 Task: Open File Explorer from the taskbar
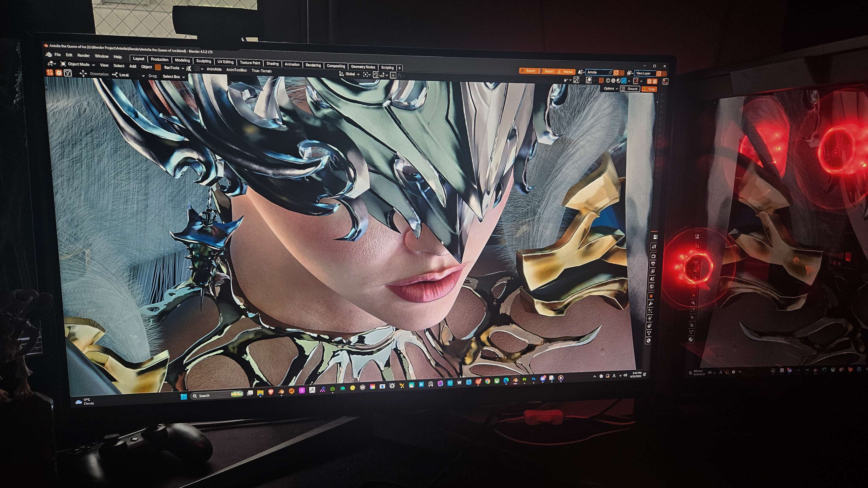click(260, 393)
